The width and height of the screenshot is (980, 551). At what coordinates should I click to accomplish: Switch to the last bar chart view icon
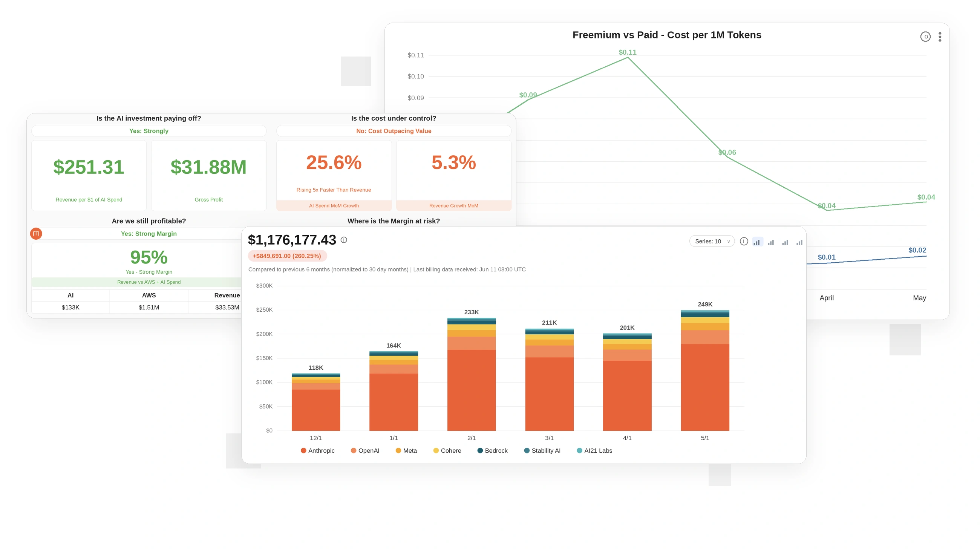pos(799,242)
